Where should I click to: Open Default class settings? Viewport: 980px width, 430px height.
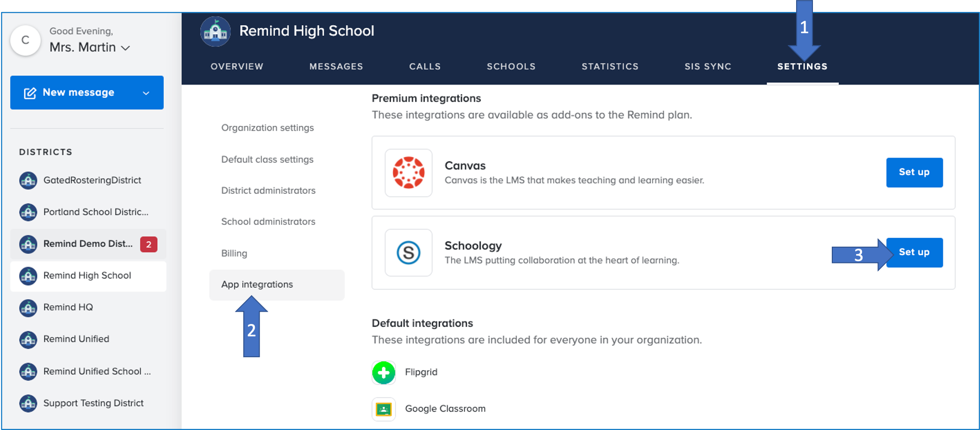point(267,160)
